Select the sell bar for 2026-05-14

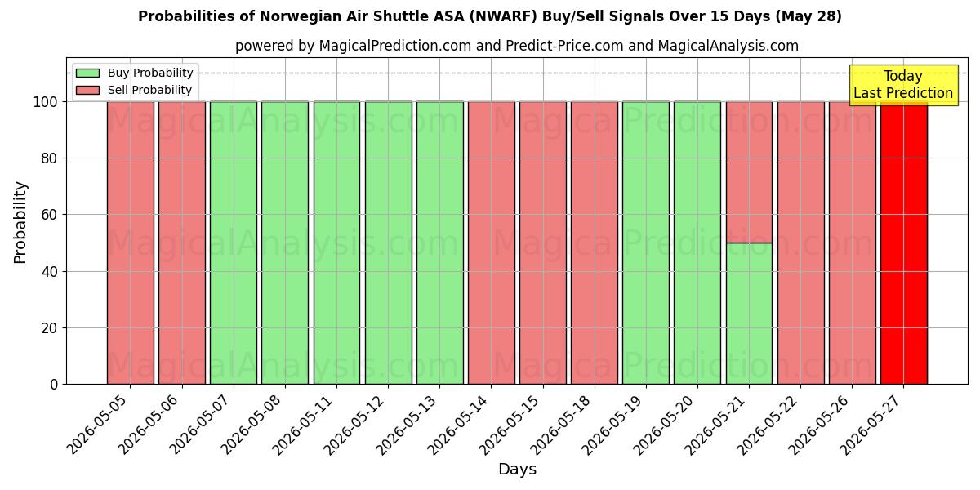[491, 243]
